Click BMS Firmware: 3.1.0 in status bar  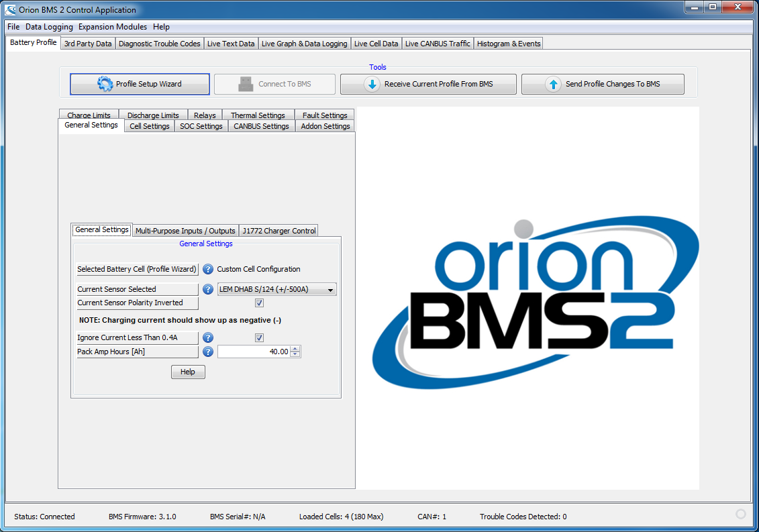(142, 517)
